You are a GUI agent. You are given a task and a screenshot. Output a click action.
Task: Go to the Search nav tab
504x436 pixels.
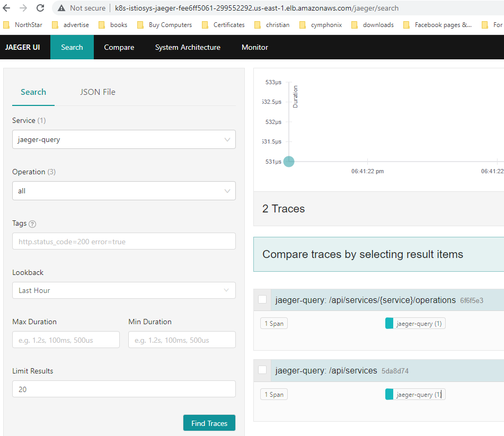click(72, 47)
